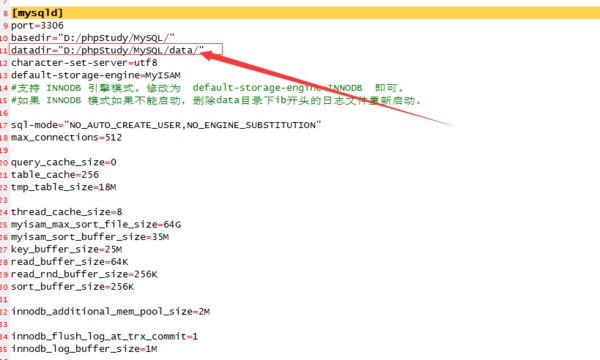Click the sql-mode setting line
600x360 pixels.
point(166,125)
